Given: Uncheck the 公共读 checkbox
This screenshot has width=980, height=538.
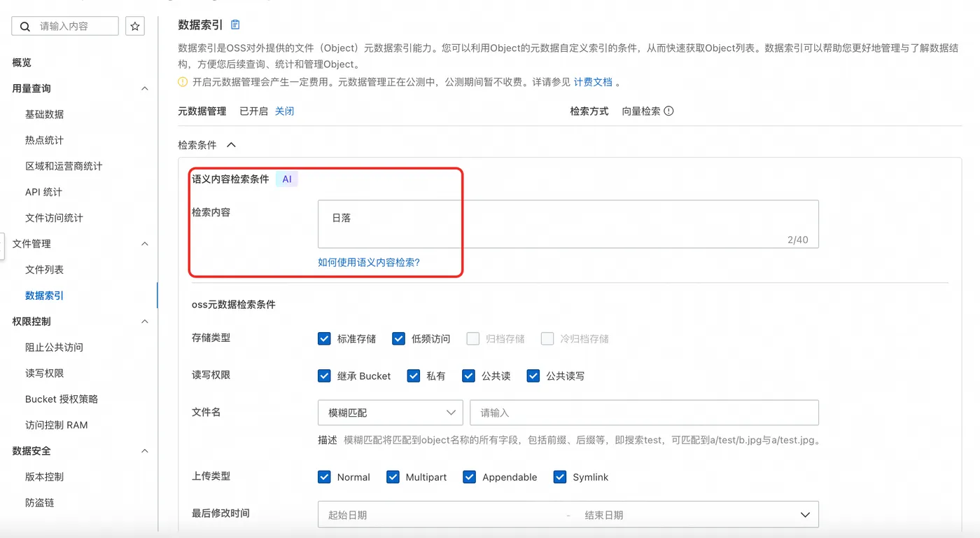Looking at the screenshot, I should click(468, 375).
